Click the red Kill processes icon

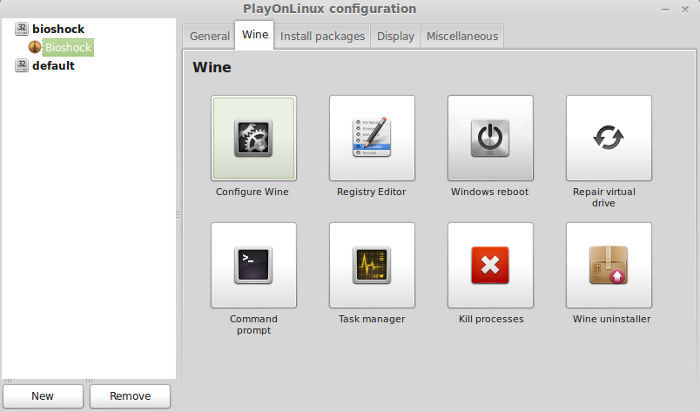tap(490, 265)
